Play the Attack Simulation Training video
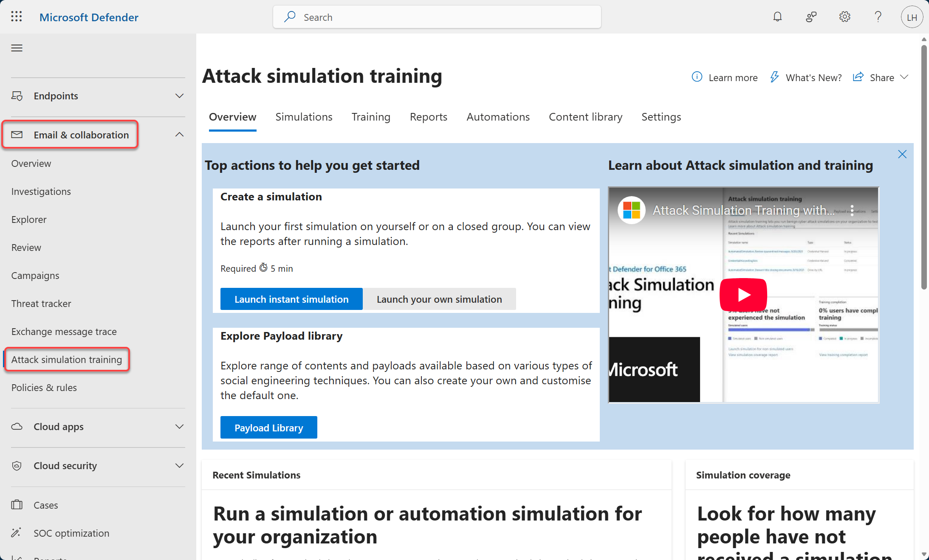 tap(743, 295)
